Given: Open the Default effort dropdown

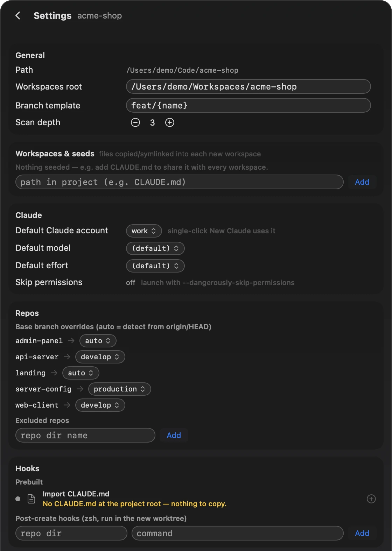Looking at the screenshot, I should [155, 266].
